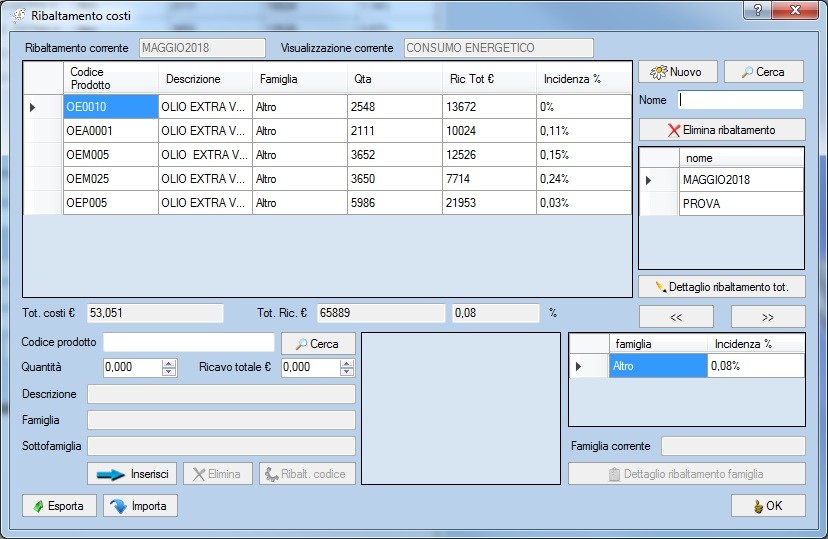The image size is (828, 539).
Task: Click Dettaglio ribaltamento famiglia button
Action: pos(686,474)
